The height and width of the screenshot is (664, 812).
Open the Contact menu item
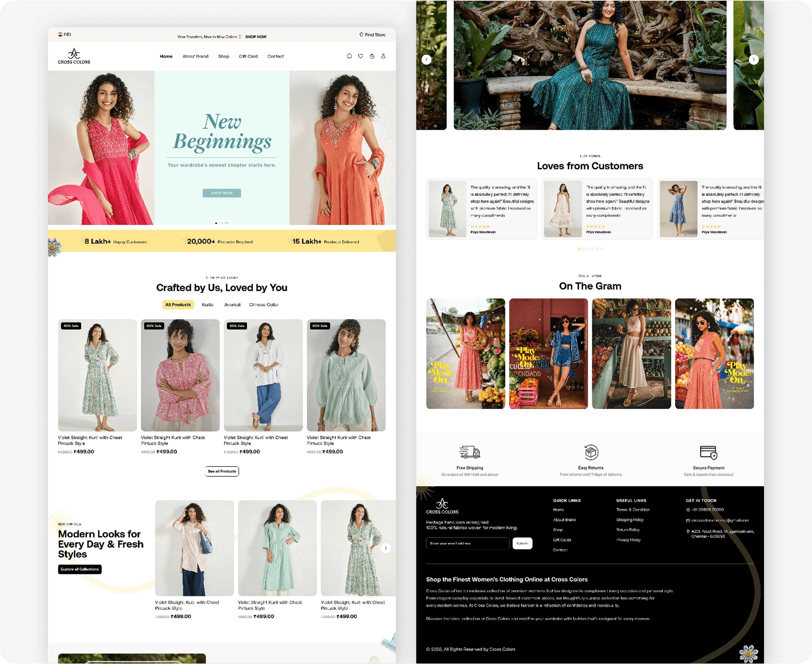276,56
